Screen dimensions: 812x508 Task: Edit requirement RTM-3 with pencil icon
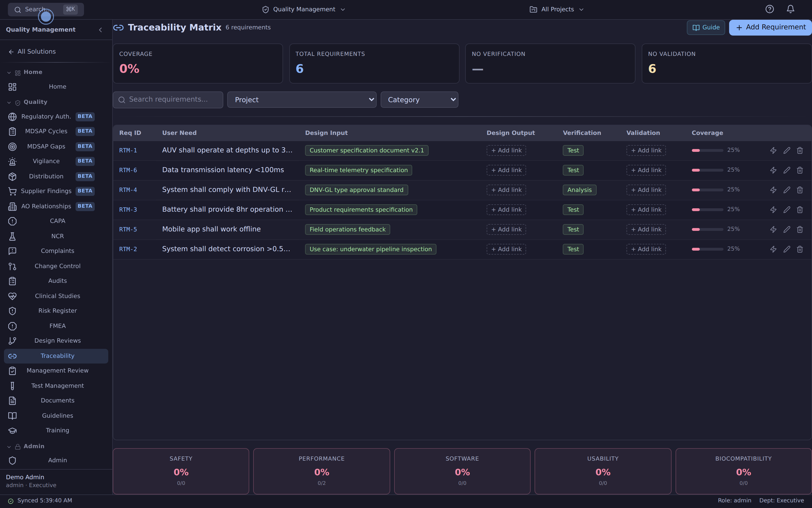tap(787, 210)
